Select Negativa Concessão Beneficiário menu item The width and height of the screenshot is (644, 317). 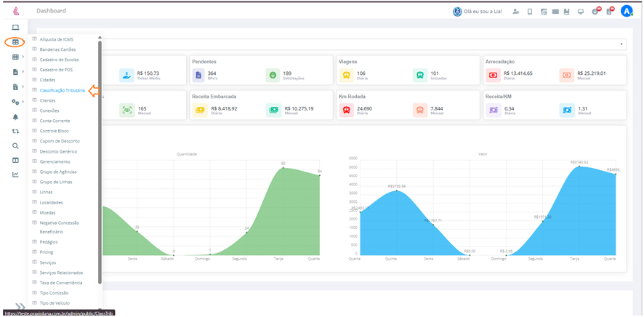(59, 227)
